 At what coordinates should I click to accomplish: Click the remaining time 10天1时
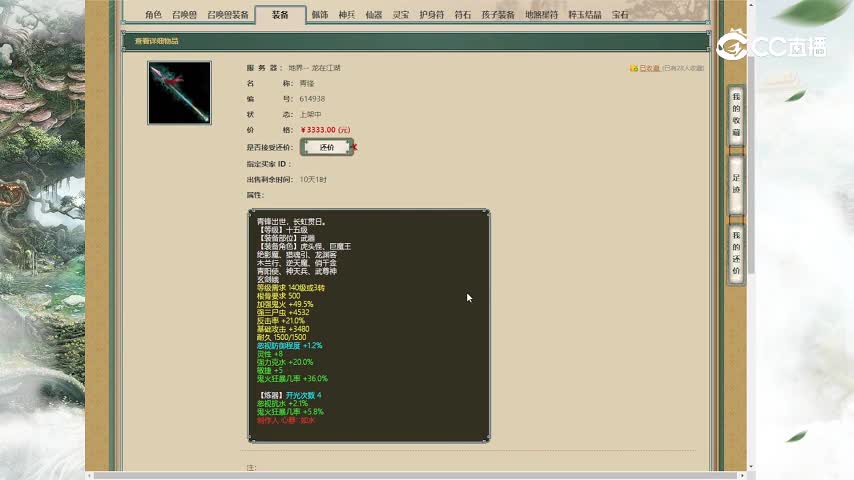pyautogui.click(x=313, y=179)
